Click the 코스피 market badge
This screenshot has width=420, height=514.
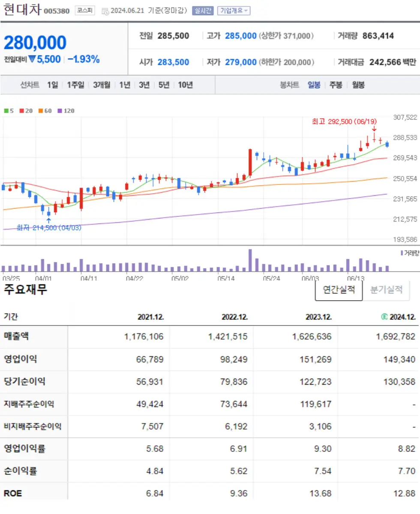(85, 11)
